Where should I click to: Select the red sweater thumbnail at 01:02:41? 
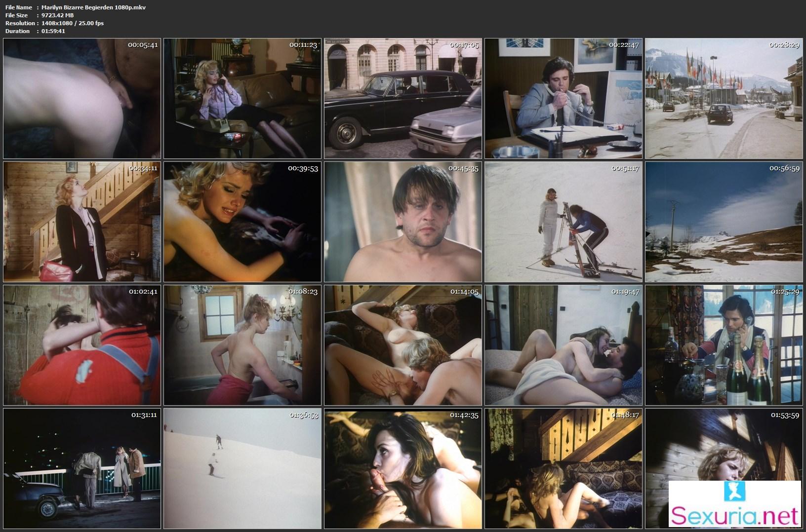pos(82,345)
